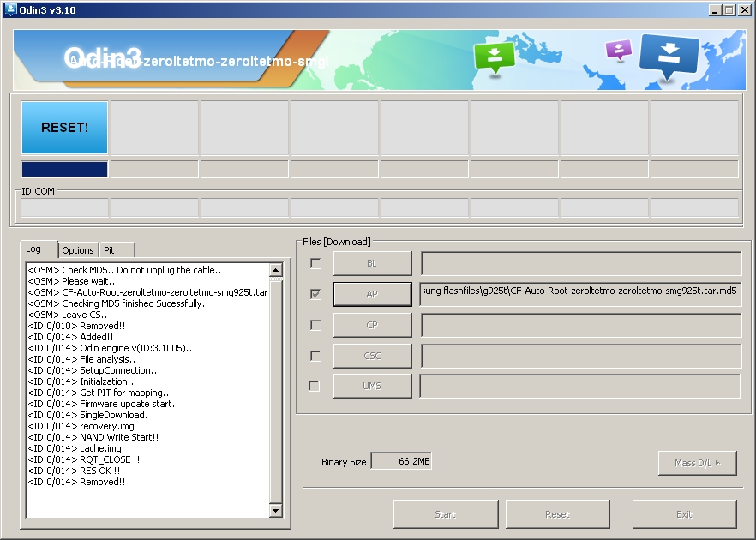The height and width of the screenshot is (540, 756).
Task: Click log line 'RES OK !!'
Action: (x=74, y=470)
